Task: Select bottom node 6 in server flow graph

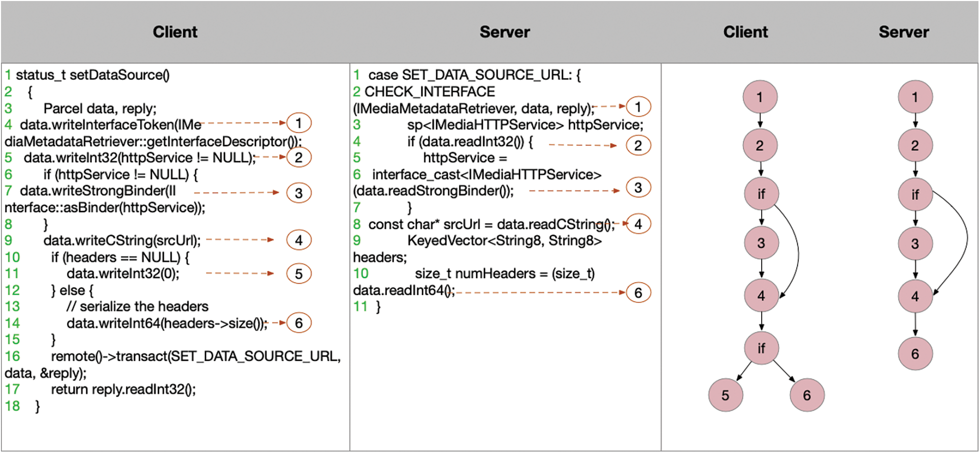Action: (x=915, y=354)
